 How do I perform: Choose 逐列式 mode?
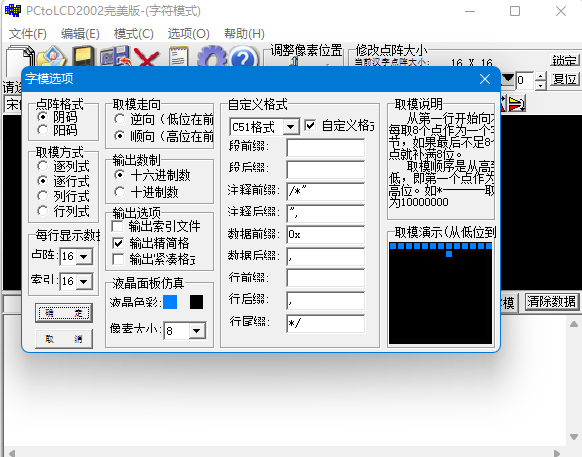point(43,166)
